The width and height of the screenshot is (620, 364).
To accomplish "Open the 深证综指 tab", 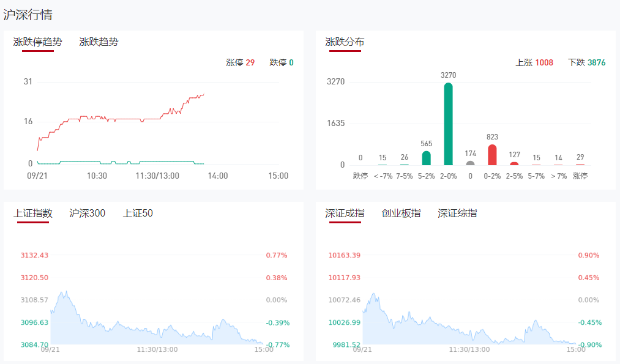I will 457,214.
